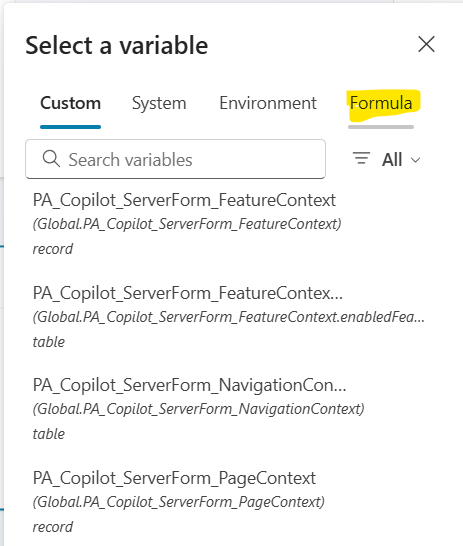Switch to the System tab

(159, 103)
